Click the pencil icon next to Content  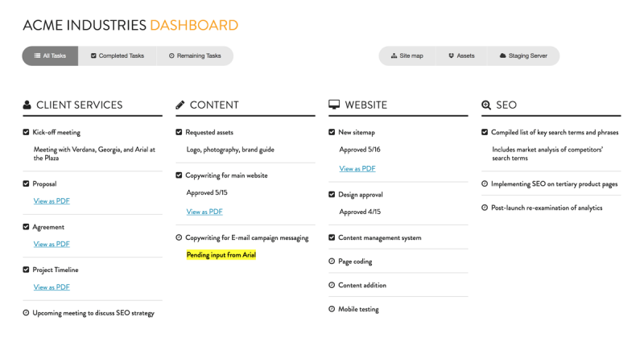(x=180, y=105)
